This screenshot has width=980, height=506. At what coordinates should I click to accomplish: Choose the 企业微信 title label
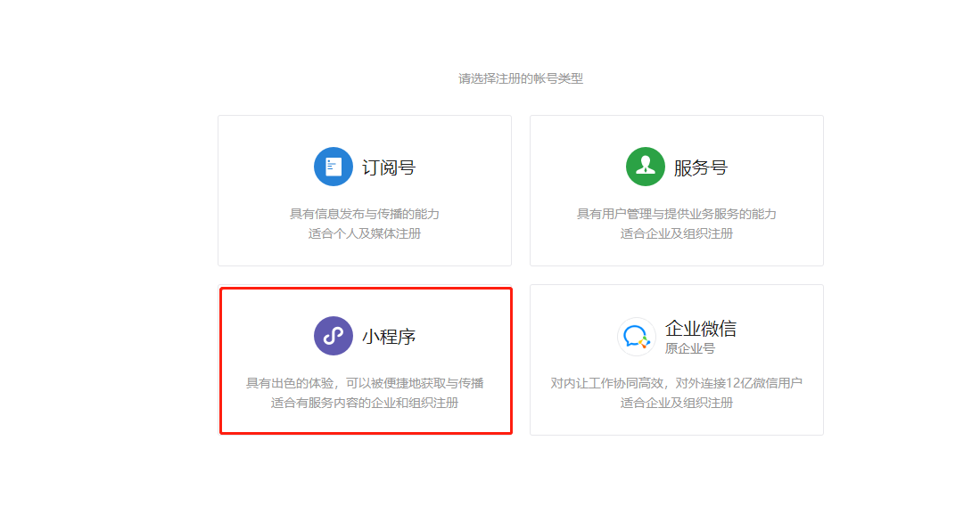click(700, 328)
